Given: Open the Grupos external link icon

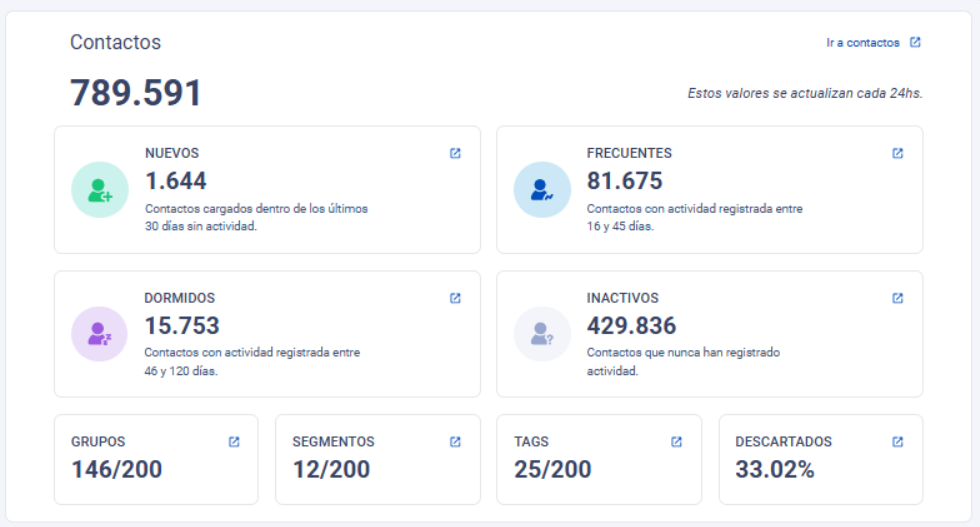Looking at the screenshot, I should click(234, 442).
